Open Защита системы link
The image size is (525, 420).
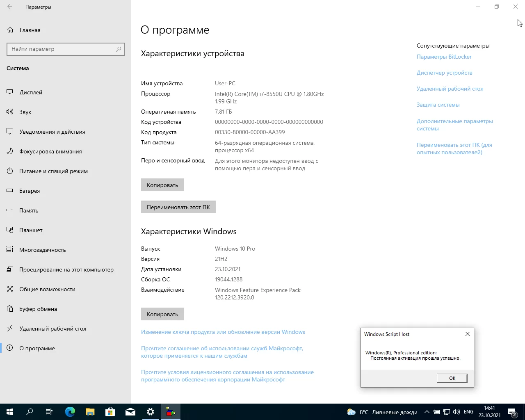click(x=438, y=105)
